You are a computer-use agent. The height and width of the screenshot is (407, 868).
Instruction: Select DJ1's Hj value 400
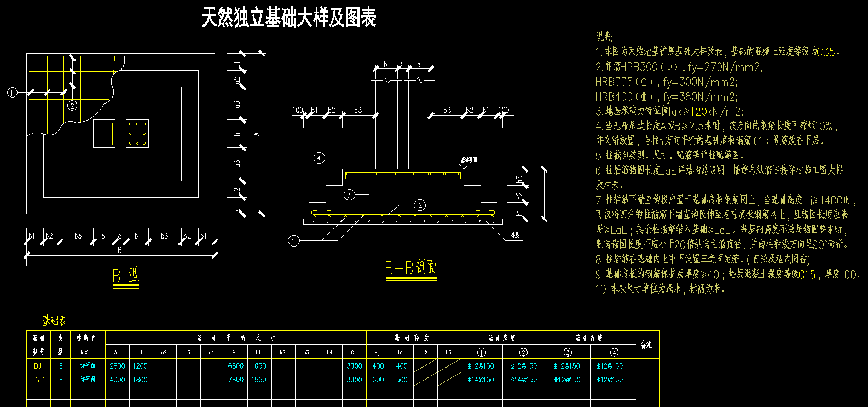point(378,366)
